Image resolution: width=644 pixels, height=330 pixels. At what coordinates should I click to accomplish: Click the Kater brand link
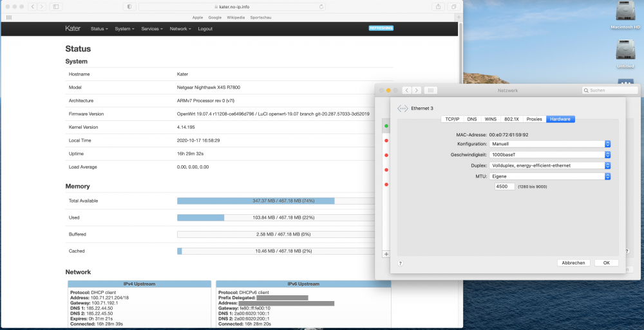[x=73, y=28]
